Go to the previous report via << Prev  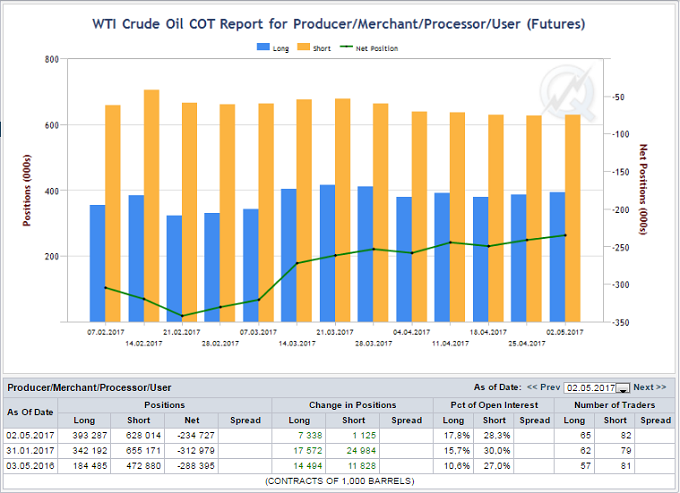(544, 387)
